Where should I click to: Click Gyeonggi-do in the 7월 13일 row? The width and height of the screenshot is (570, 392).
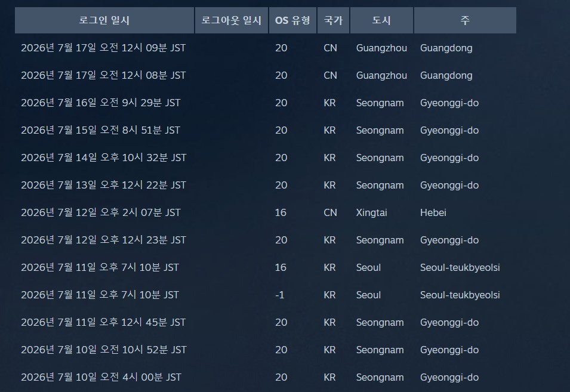click(449, 186)
